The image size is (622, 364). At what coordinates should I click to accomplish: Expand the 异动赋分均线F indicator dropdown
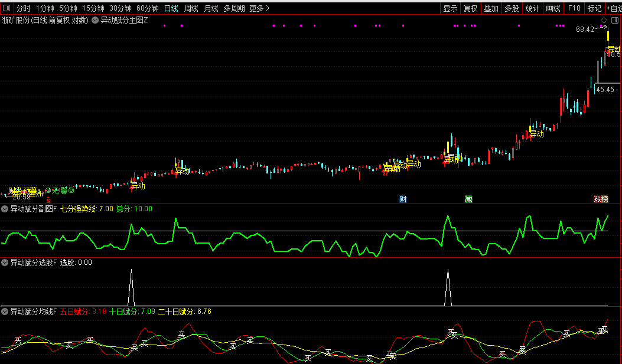pos(5,311)
